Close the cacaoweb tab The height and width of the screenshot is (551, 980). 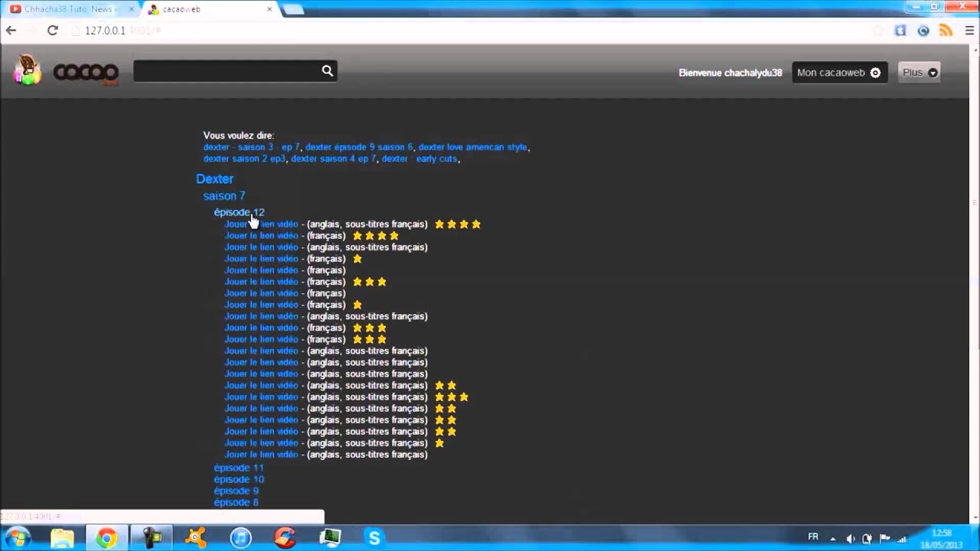click(269, 9)
